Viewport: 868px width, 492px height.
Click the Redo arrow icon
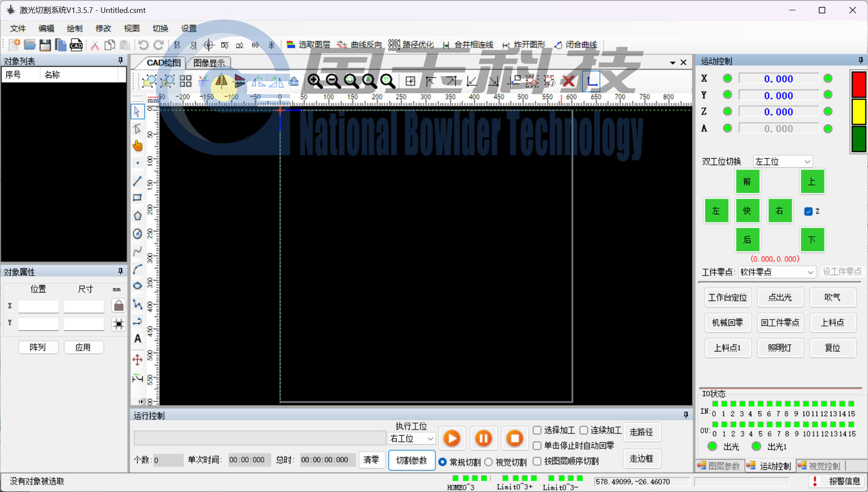tap(158, 45)
